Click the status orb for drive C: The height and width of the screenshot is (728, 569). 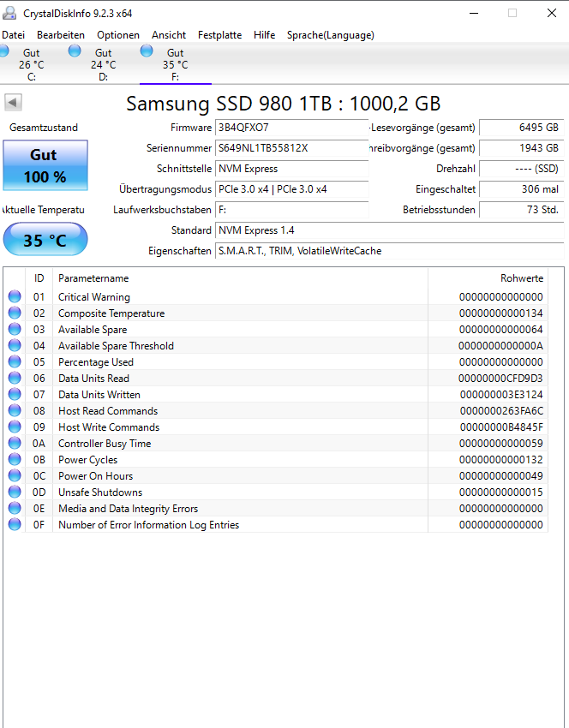click(x=3, y=51)
